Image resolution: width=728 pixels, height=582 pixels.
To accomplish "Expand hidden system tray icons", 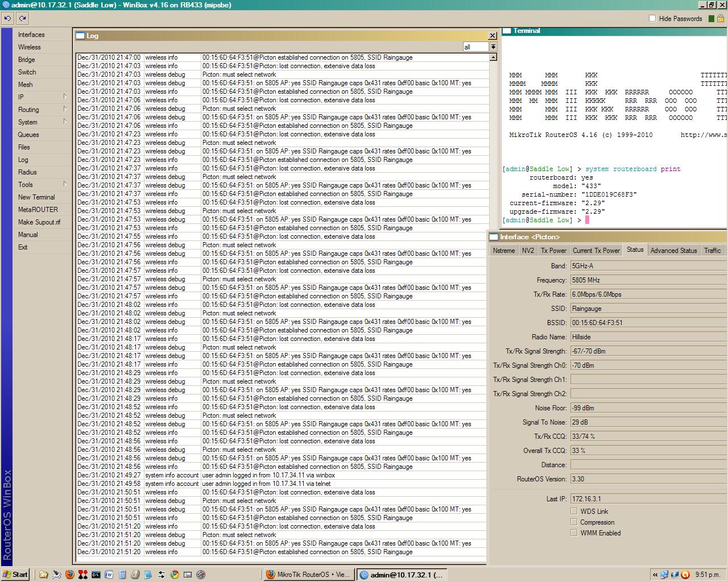I will click(655, 575).
